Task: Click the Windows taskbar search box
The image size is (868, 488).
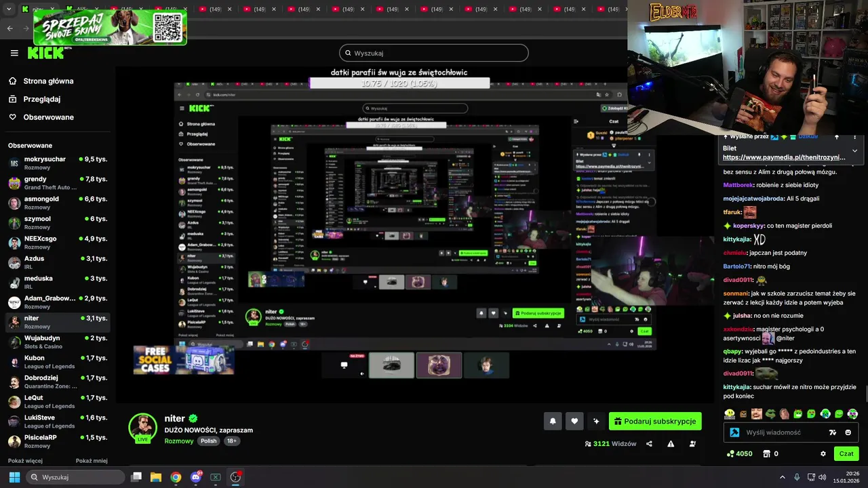Action: (75, 477)
